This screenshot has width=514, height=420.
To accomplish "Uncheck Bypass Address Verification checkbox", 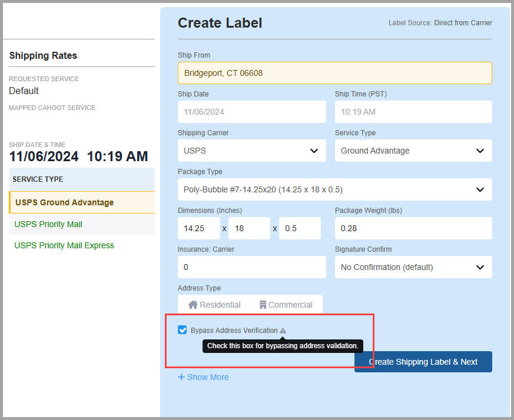I will coord(183,330).
